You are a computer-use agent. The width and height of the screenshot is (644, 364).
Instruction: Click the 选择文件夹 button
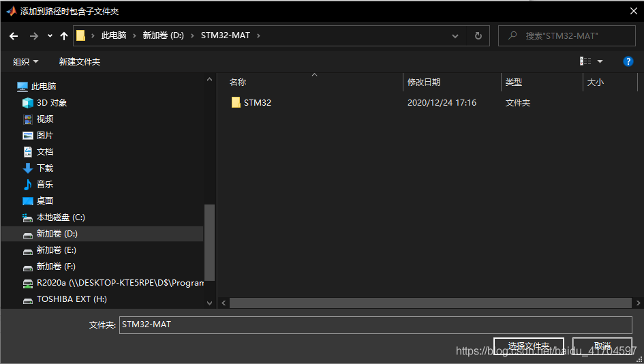click(528, 346)
